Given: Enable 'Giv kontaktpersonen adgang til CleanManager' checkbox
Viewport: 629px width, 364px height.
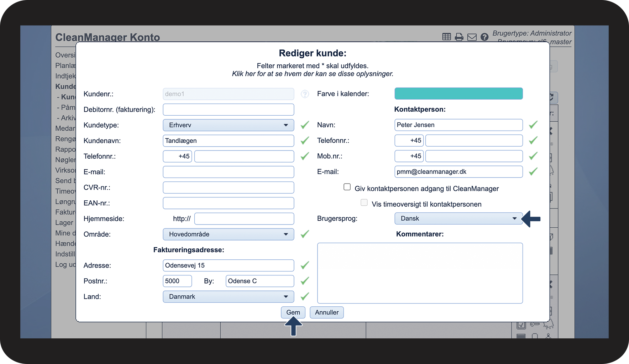Looking at the screenshot, I should coord(347,187).
